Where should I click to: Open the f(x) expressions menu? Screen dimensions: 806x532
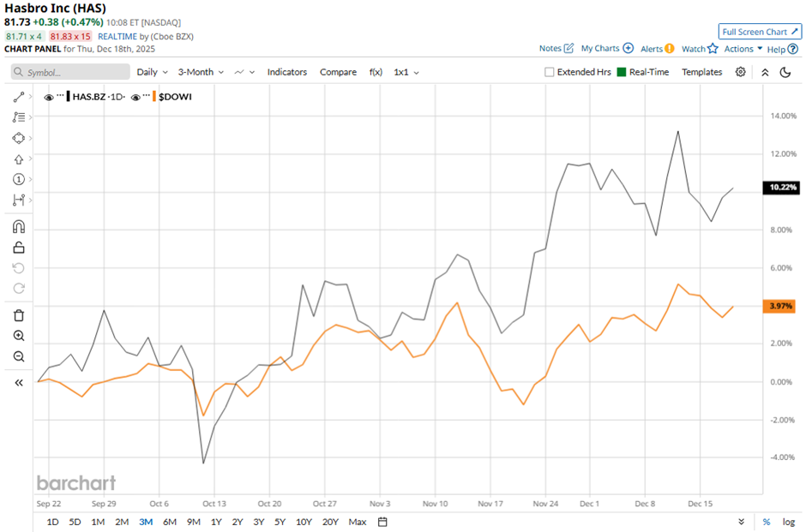pyautogui.click(x=376, y=72)
